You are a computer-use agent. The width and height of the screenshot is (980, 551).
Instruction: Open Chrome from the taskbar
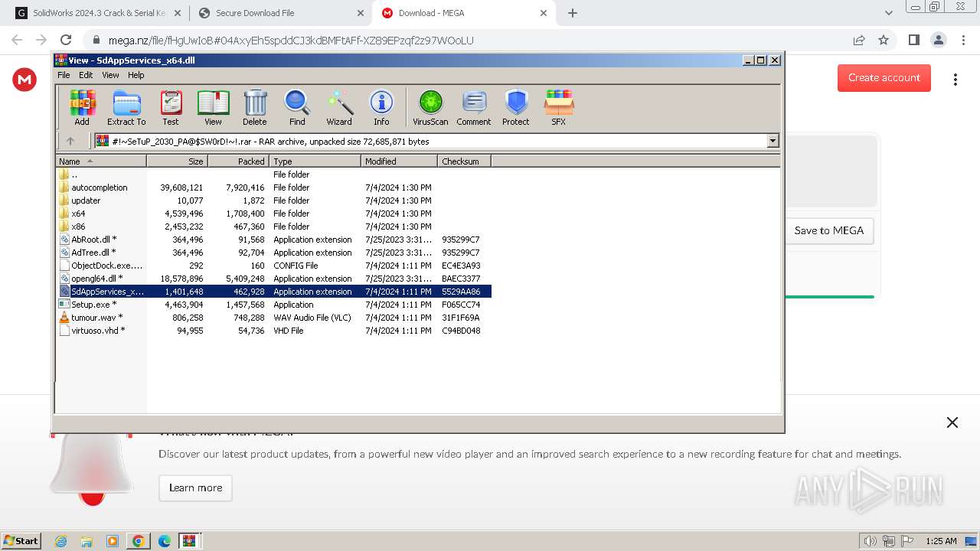[x=139, y=541]
